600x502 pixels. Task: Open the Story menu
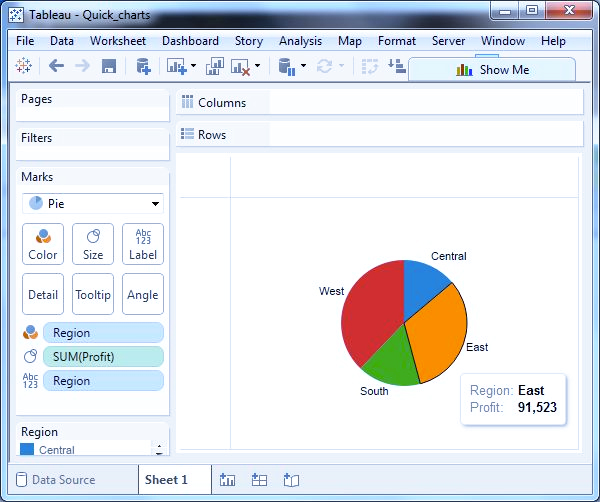pos(249,41)
